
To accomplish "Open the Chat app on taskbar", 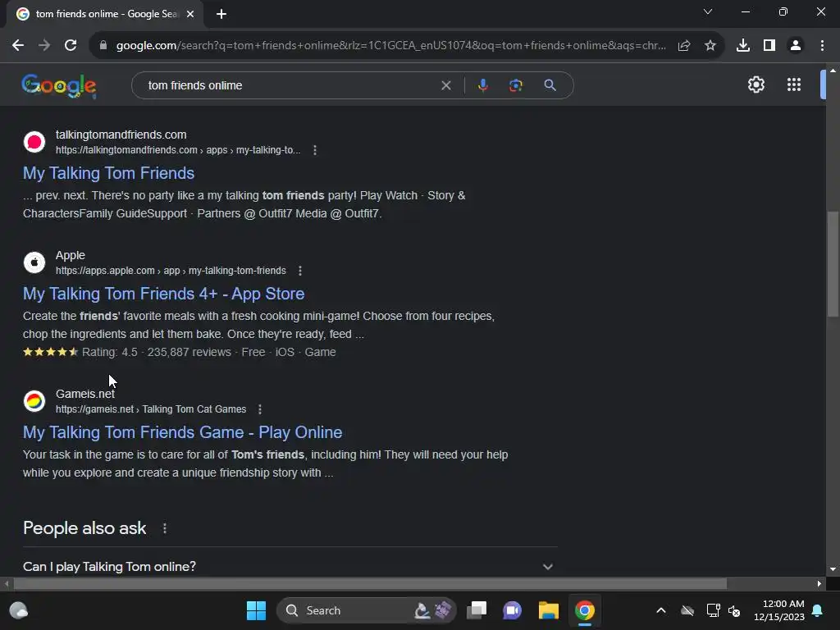I will [512, 610].
